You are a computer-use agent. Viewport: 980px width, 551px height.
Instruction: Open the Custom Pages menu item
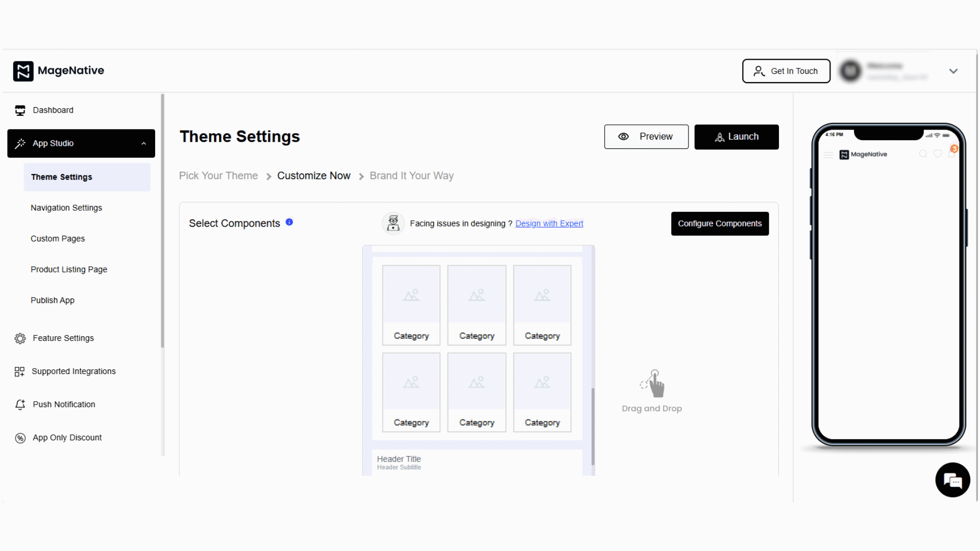tap(58, 238)
